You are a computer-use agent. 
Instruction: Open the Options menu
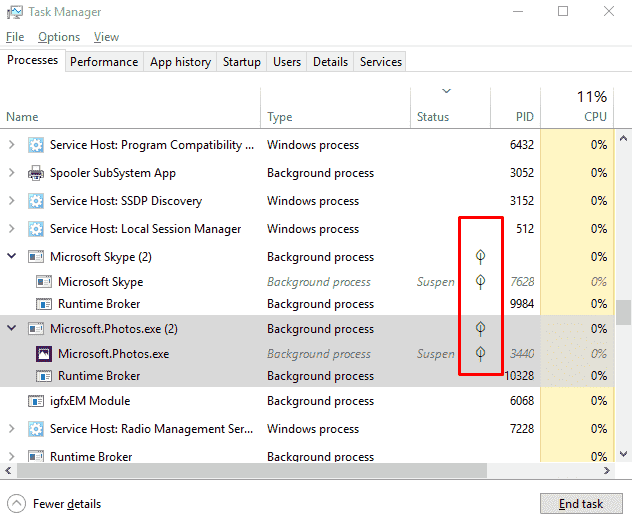click(x=59, y=37)
